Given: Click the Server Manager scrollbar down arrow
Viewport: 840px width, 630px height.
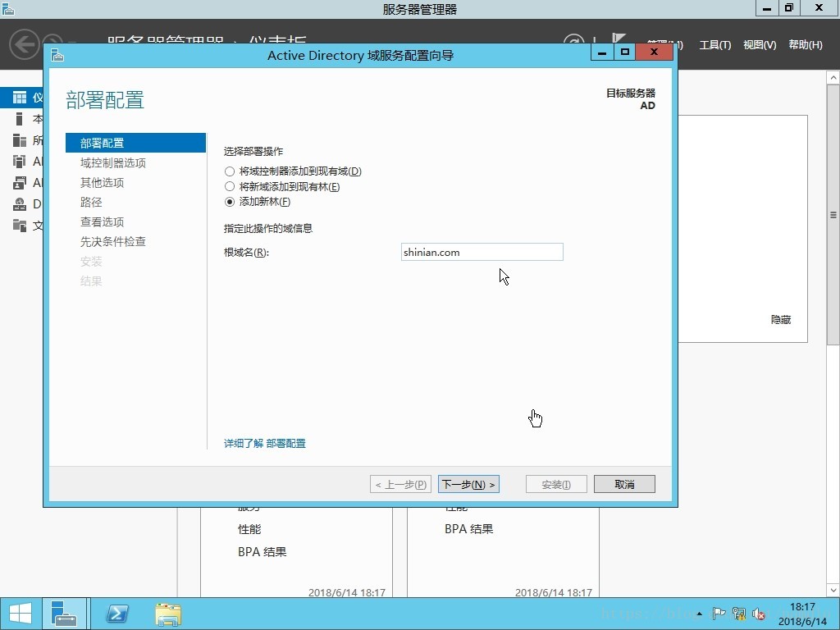Looking at the screenshot, I should (833, 591).
